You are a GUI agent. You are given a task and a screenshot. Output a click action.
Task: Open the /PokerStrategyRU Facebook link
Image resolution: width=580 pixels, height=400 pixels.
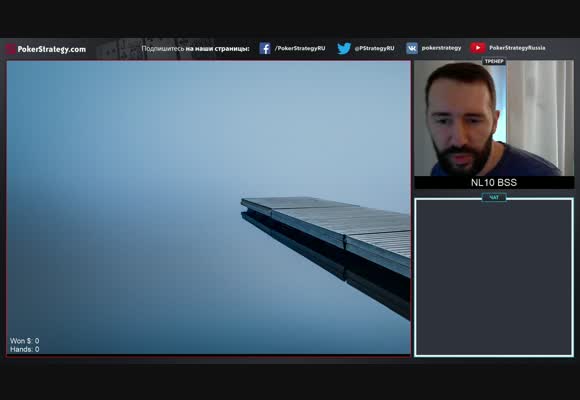tap(300, 48)
